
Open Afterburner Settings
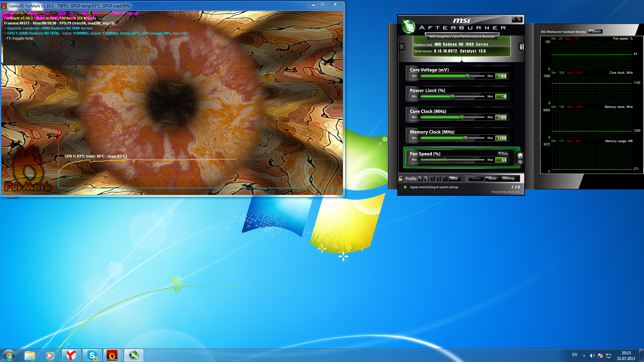point(508,179)
